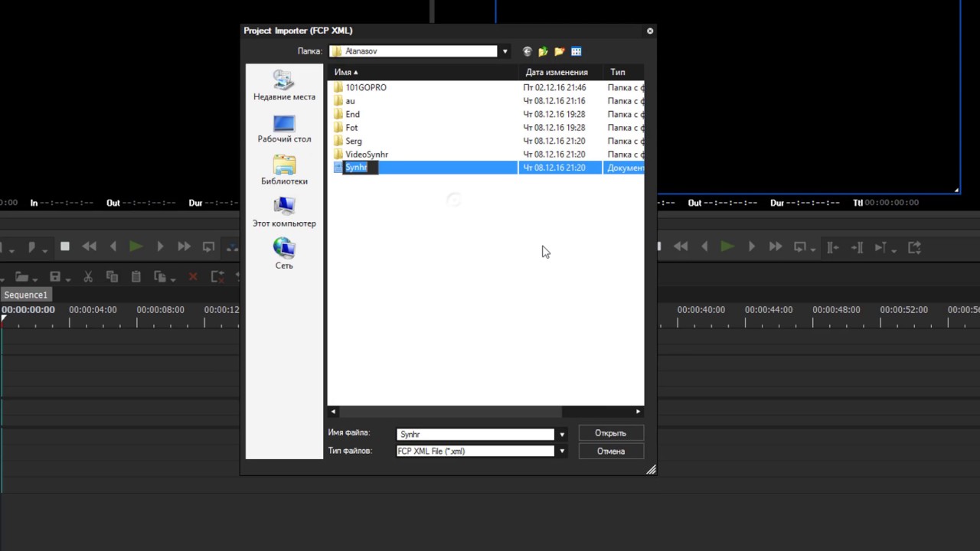Click the Paste clipboard icon
980x551 pixels.
tap(136, 276)
